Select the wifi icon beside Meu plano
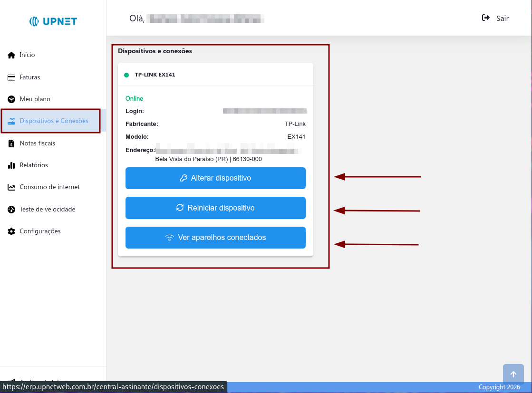532x393 pixels. (10, 99)
